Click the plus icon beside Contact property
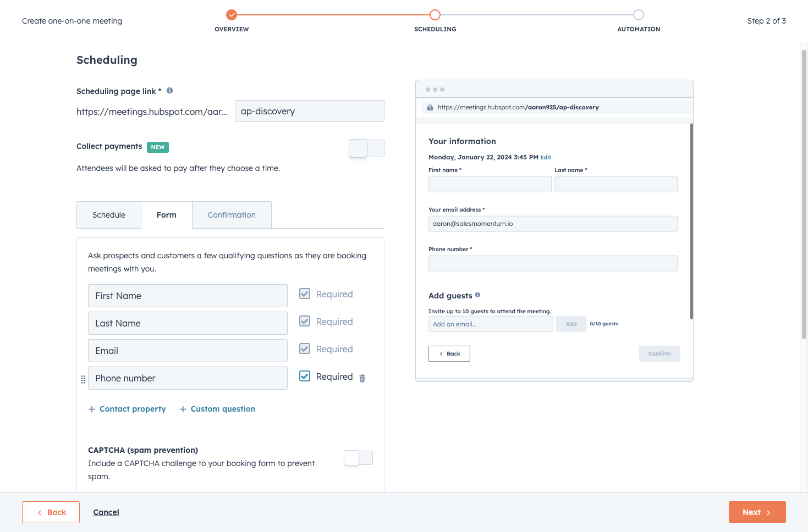Screen dimensions: 808x532 tap(92, 409)
